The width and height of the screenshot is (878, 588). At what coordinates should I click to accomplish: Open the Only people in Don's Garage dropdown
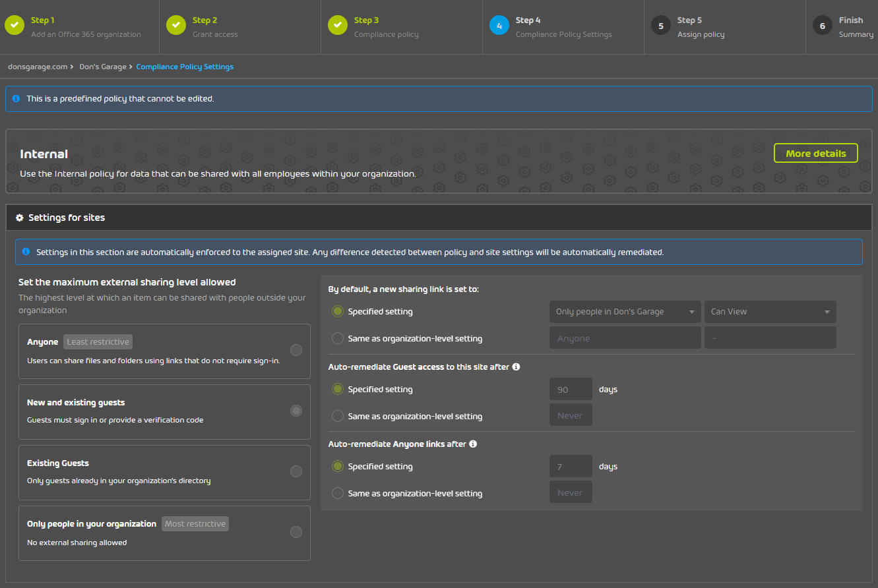[x=624, y=311]
